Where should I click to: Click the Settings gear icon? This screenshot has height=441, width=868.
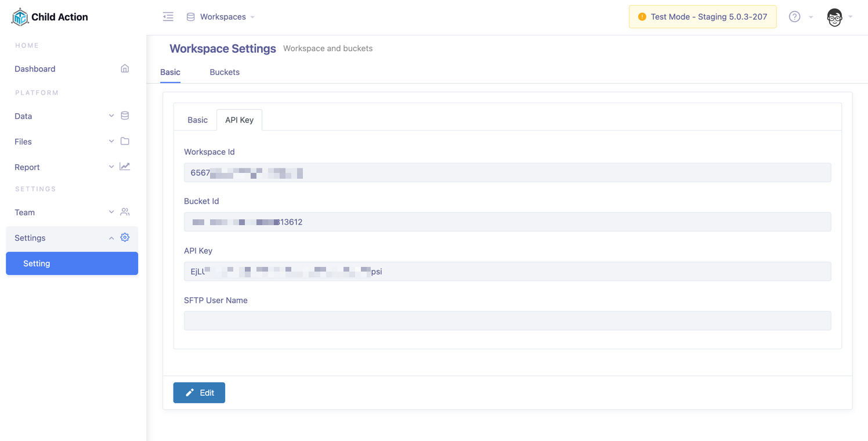click(x=125, y=238)
